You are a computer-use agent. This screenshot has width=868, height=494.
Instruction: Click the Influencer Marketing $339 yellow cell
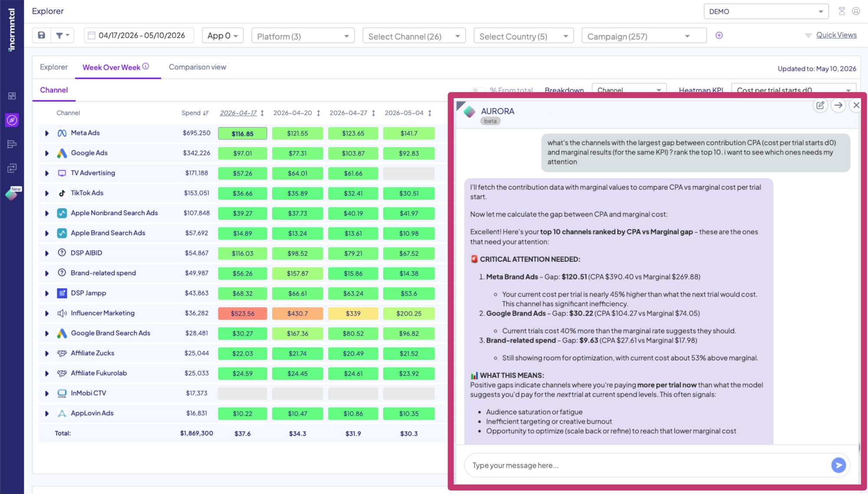point(353,313)
